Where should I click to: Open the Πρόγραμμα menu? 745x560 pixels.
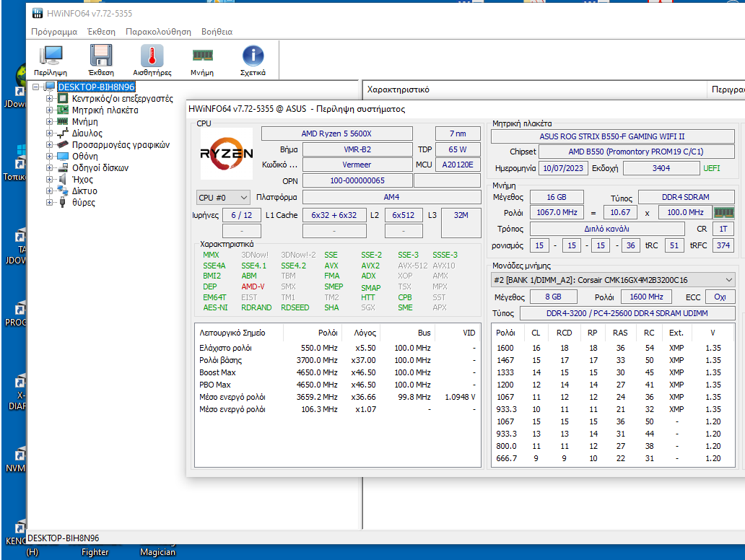coord(54,32)
